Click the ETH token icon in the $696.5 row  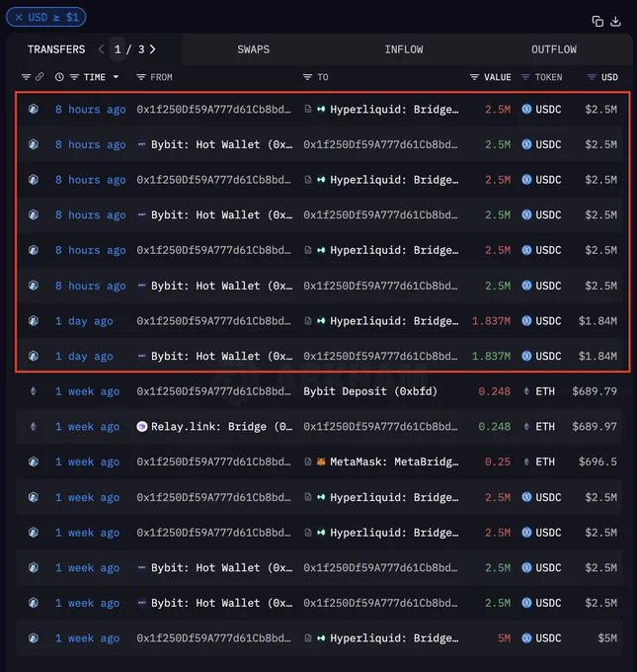526,462
